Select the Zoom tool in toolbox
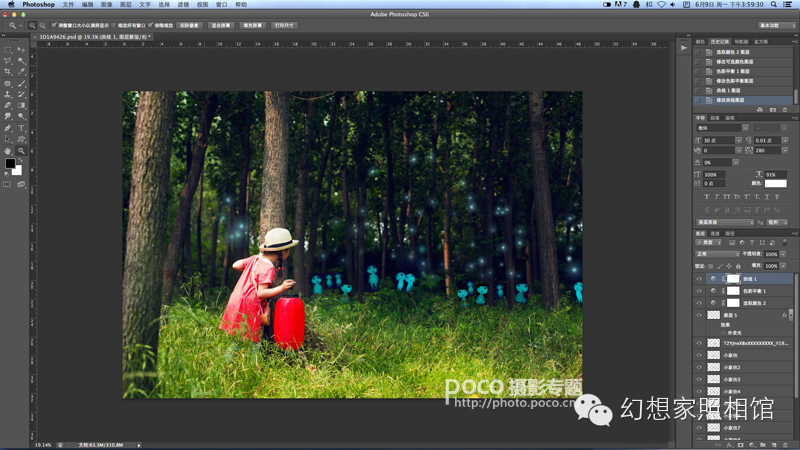Screen dimensions: 800x450 point(21,151)
